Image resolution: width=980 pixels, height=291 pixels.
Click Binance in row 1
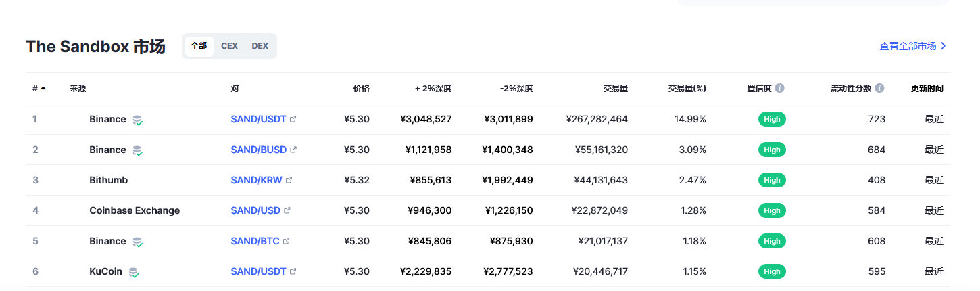tap(107, 119)
